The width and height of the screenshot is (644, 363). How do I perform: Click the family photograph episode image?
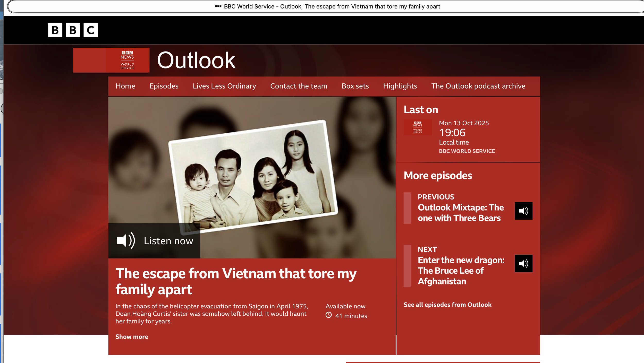coord(252,177)
